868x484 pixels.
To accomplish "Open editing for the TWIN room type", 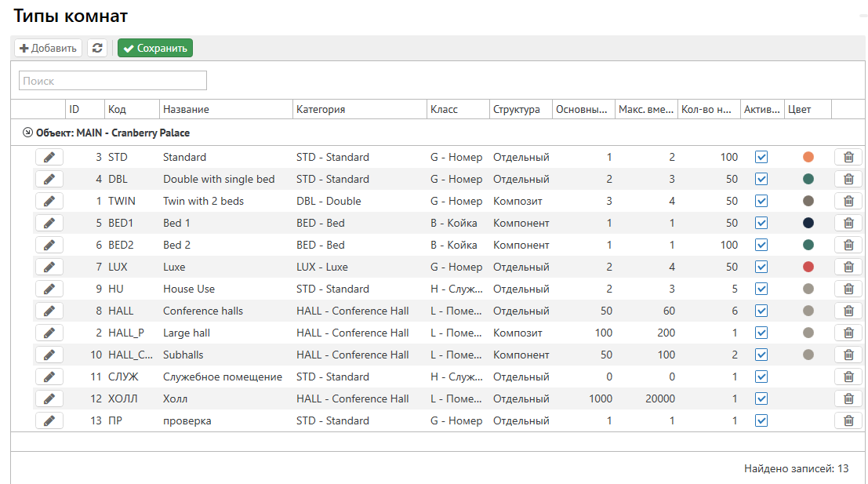I will 49,201.
